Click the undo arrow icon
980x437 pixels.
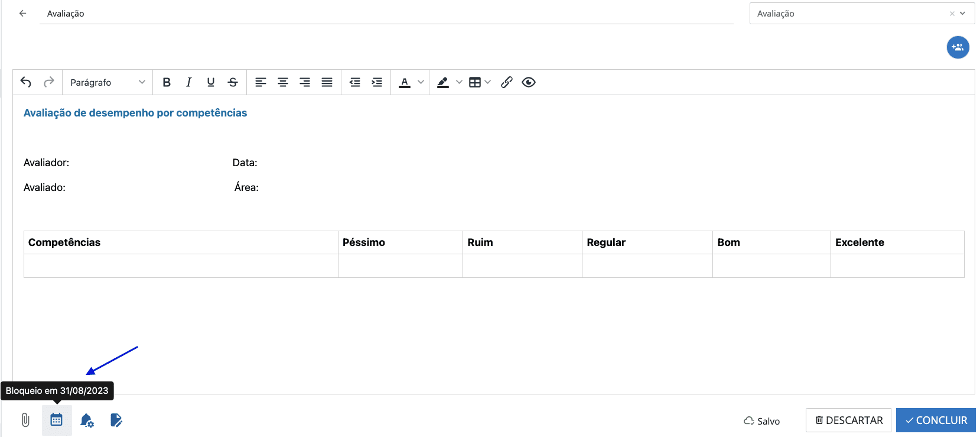click(x=26, y=82)
